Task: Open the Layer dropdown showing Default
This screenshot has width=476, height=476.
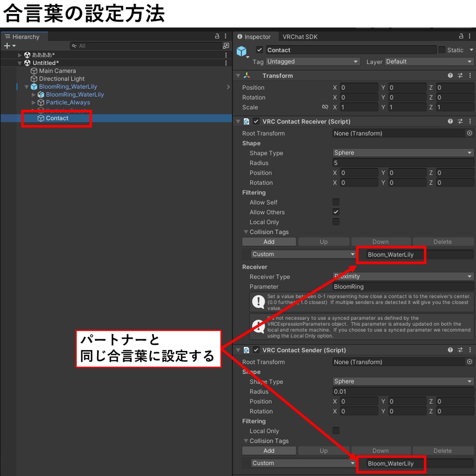Action: click(x=429, y=62)
